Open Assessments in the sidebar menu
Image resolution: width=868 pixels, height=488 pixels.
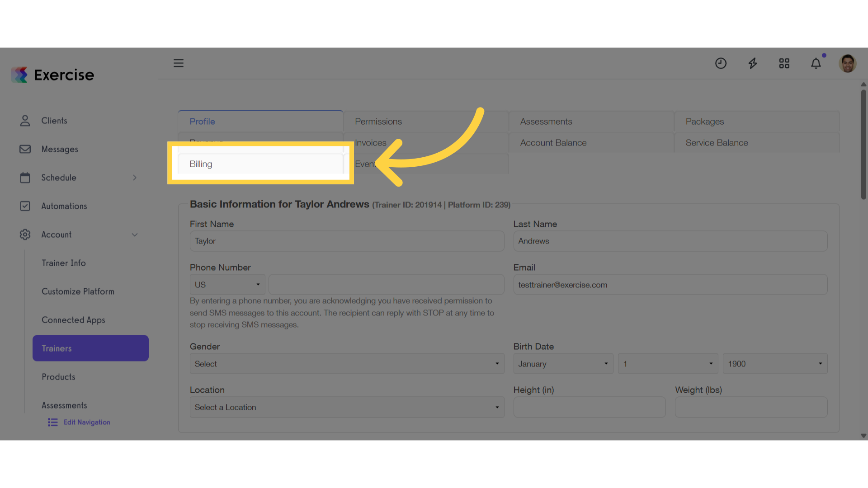coord(64,405)
